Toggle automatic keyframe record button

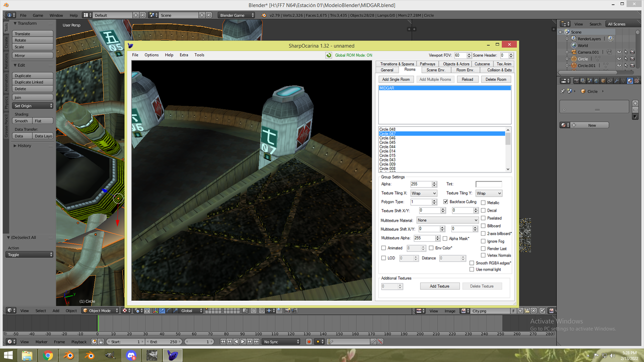309,342
